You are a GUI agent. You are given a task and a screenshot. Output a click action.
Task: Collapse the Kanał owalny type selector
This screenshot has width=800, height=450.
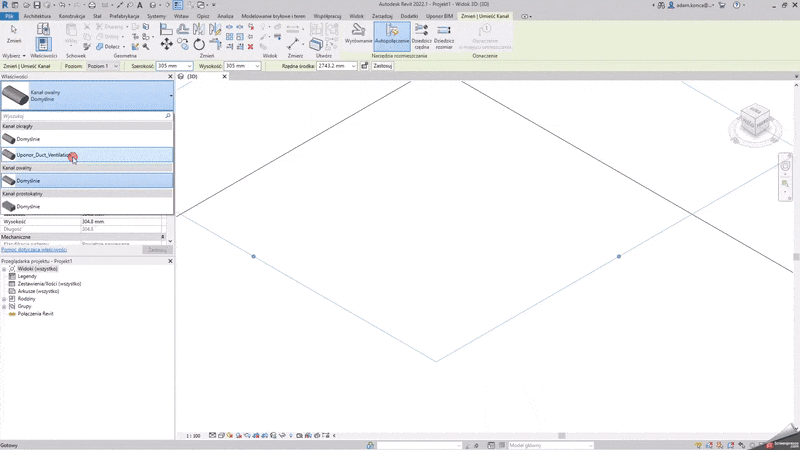click(171, 96)
